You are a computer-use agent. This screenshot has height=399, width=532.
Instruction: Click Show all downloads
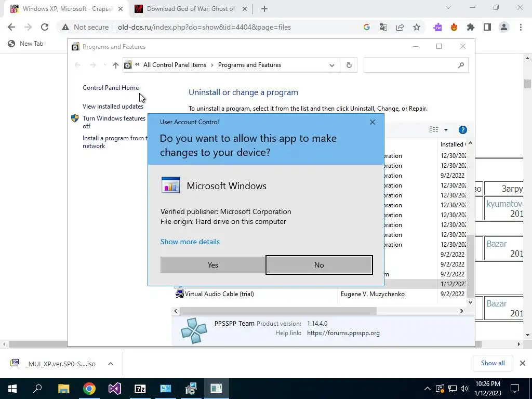pos(493,363)
